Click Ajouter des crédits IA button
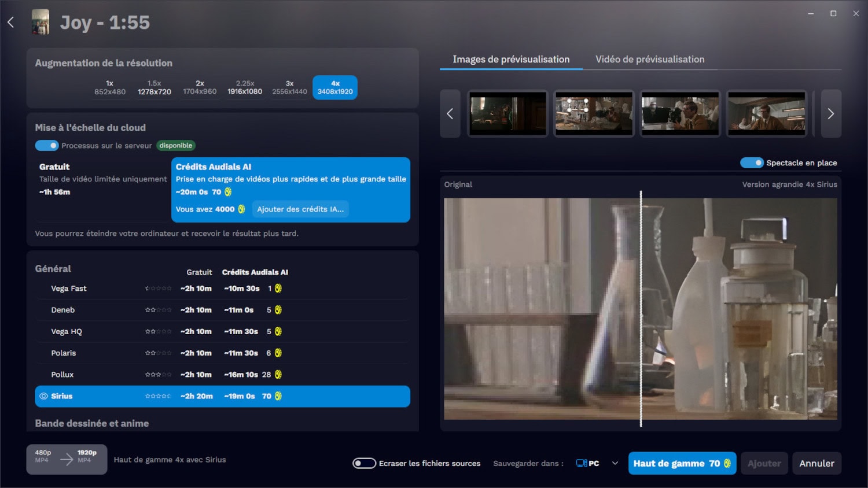The width and height of the screenshot is (868, 488). pos(300,209)
